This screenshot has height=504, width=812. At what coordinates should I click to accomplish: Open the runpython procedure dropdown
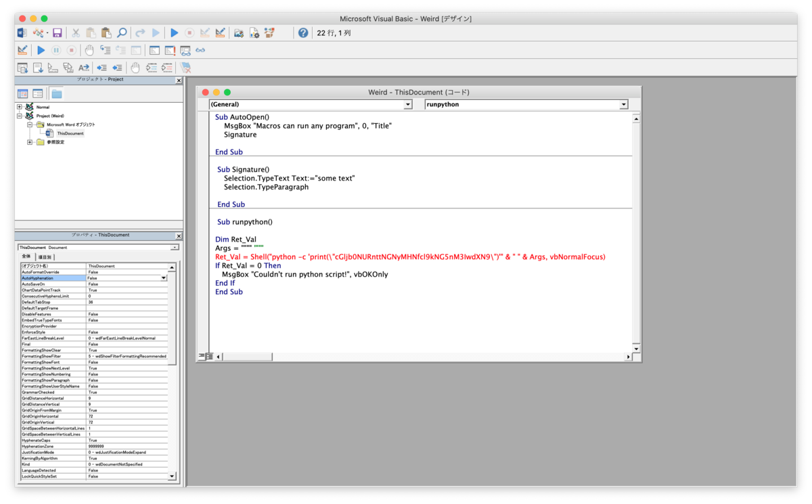[623, 105]
